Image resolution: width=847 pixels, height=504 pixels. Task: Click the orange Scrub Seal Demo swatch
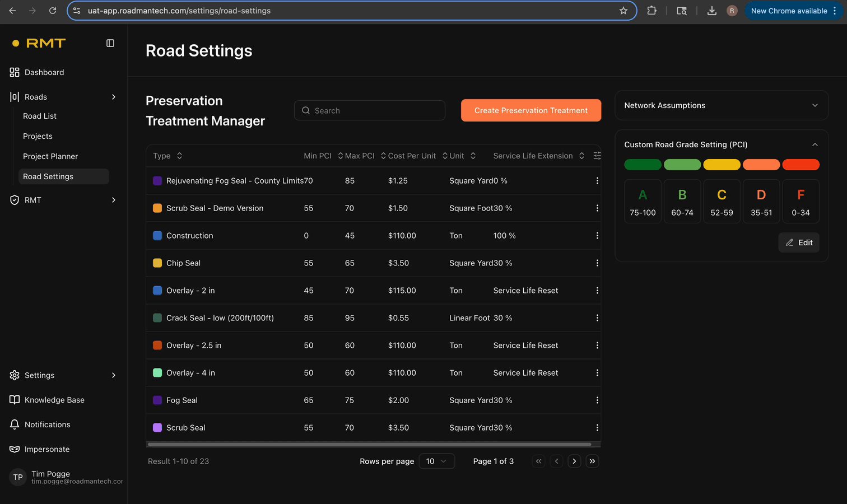157,208
